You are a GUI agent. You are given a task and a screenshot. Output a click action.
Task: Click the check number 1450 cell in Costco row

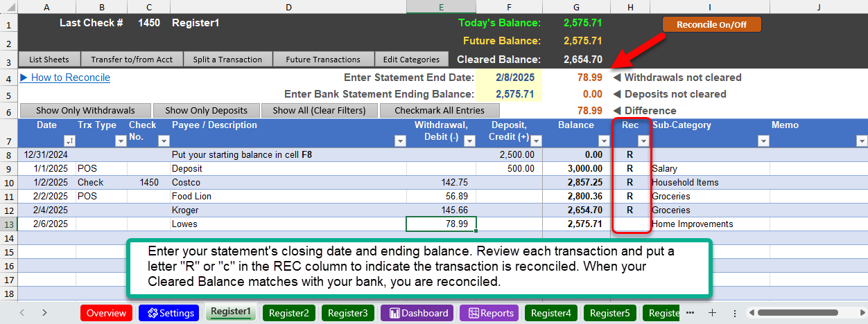point(148,182)
